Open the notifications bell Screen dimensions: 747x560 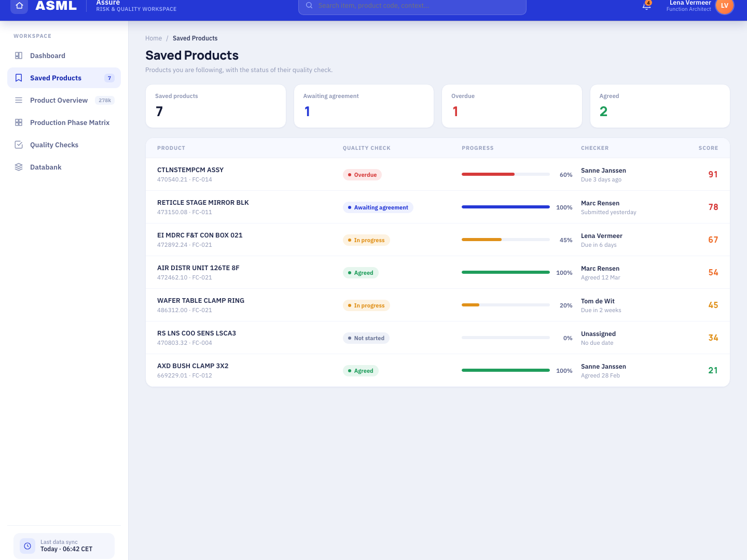pyautogui.click(x=646, y=6)
